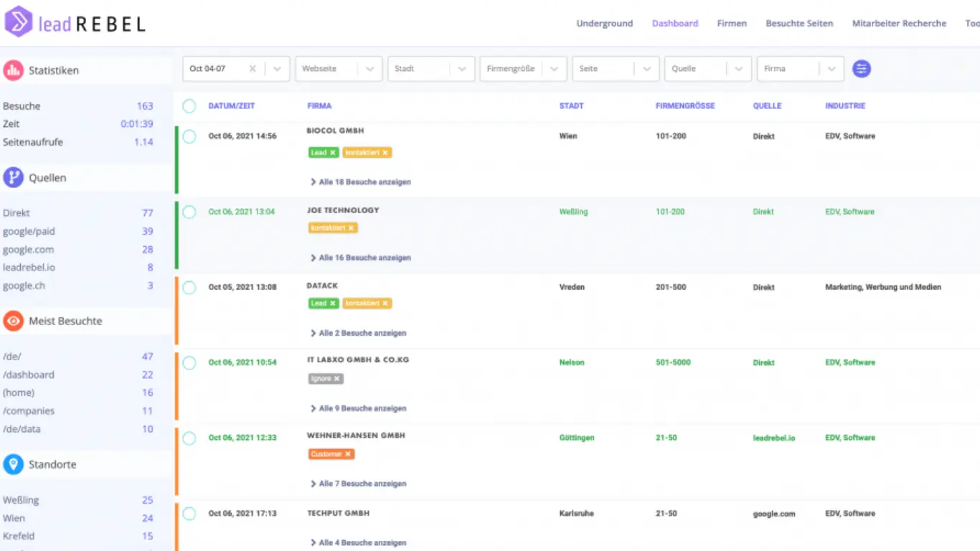Remove kontaktiert tag from Joe Technology
Image resolution: width=980 pixels, height=551 pixels.
(352, 228)
